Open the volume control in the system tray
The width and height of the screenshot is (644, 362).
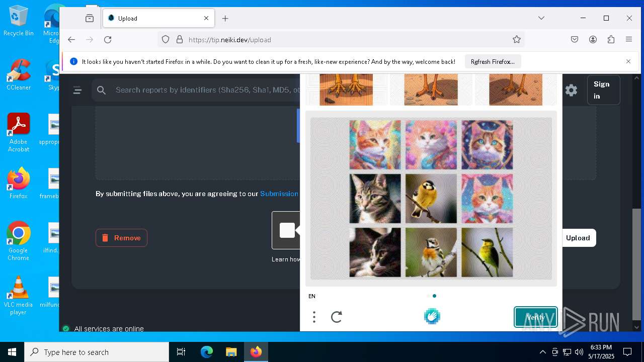pyautogui.click(x=579, y=352)
